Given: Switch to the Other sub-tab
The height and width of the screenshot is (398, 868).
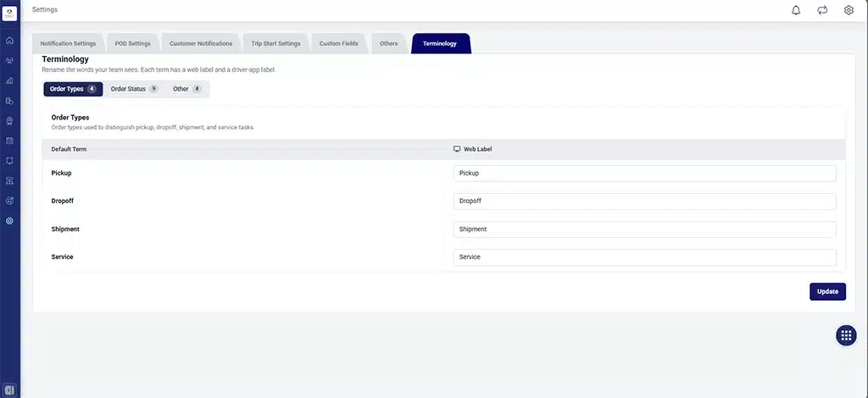Looking at the screenshot, I should coord(186,89).
